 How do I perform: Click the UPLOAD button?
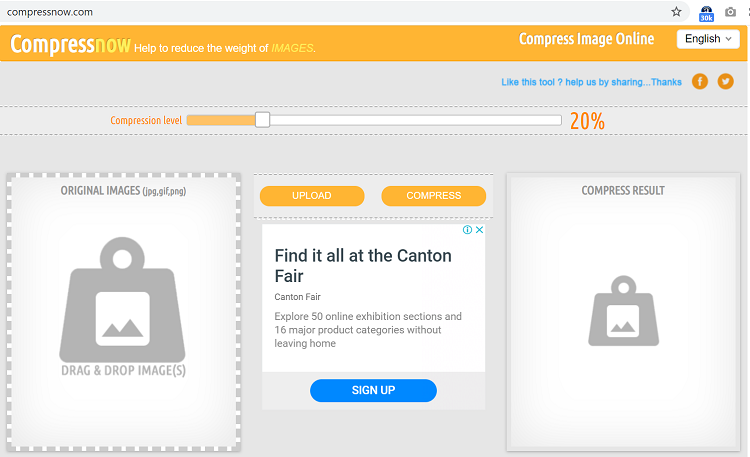pos(312,196)
